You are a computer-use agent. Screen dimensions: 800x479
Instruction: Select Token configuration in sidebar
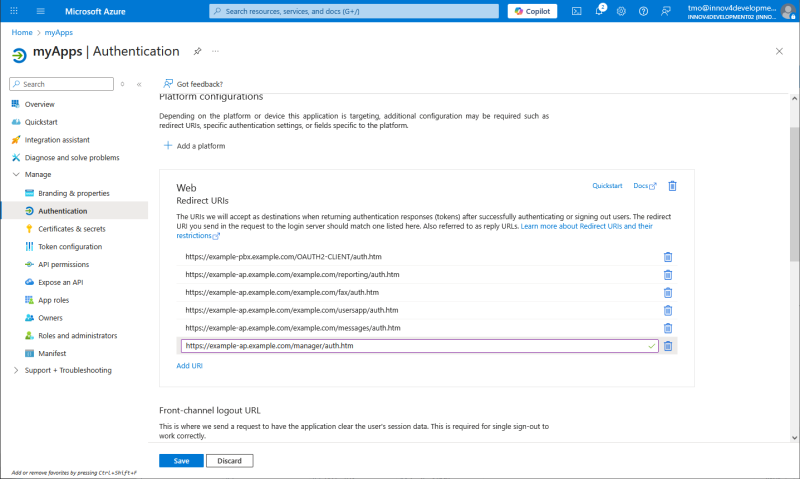click(69, 247)
